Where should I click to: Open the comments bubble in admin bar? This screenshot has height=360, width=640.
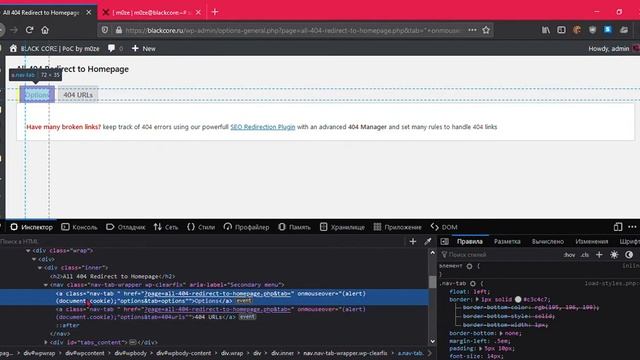click(115, 49)
